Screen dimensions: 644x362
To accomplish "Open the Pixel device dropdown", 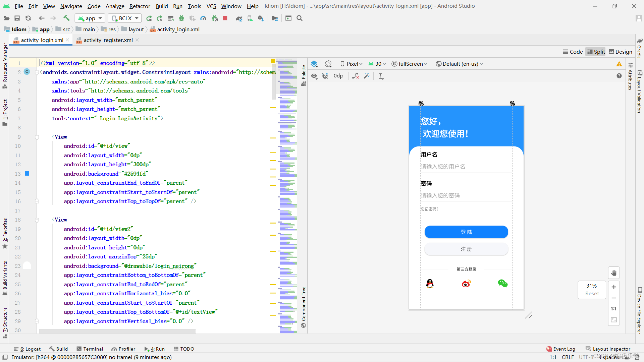I will [351, 64].
